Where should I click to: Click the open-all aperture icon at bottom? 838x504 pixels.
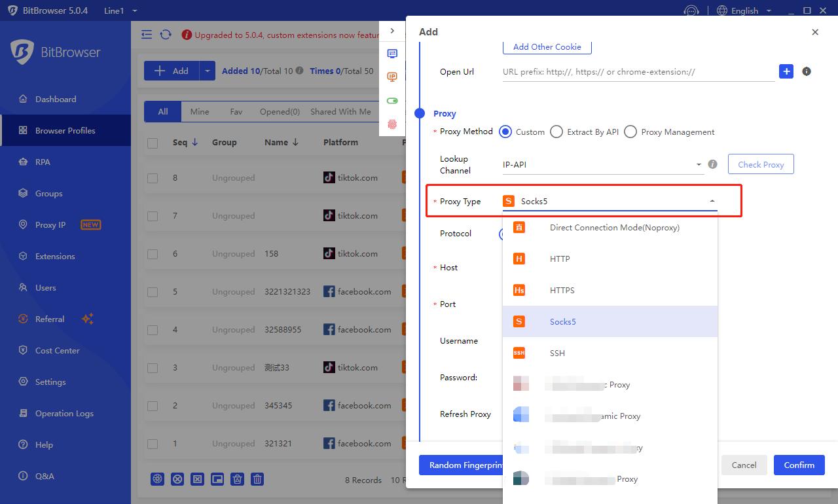click(x=157, y=479)
